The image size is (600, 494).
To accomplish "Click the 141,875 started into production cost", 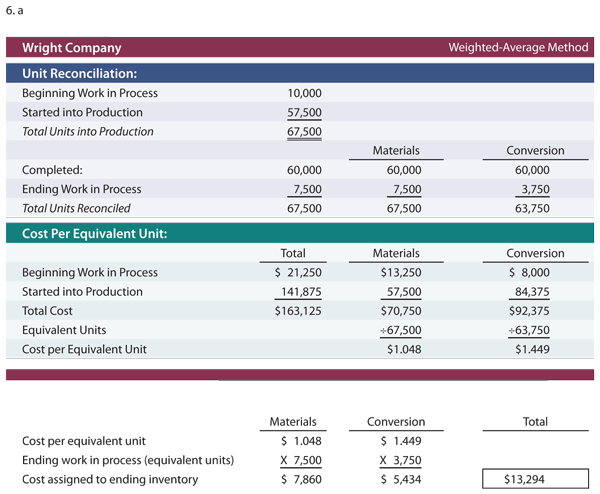I will [301, 292].
